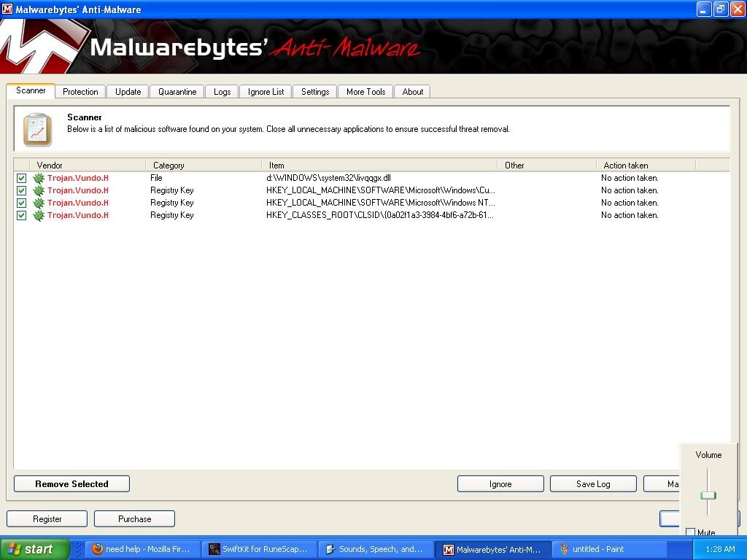This screenshot has height=560, width=747.
Task: Click the Windows\Cu... registry item path
Action: pyautogui.click(x=380, y=190)
